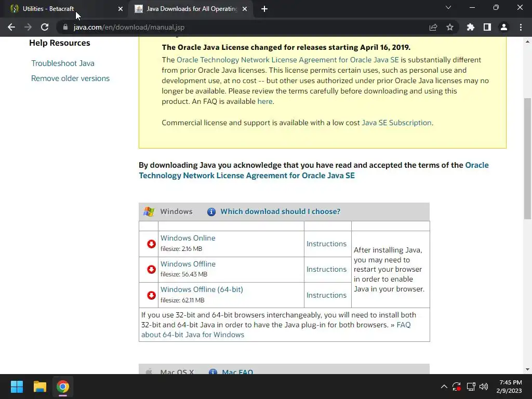
Task: Click the Windows Online red download icon
Action: pyautogui.click(x=151, y=244)
